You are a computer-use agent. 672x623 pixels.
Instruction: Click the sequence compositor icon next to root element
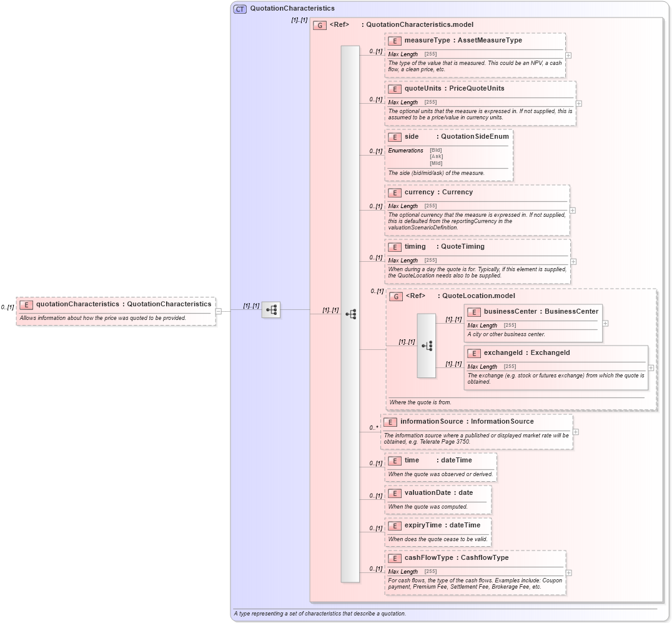pos(271,309)
